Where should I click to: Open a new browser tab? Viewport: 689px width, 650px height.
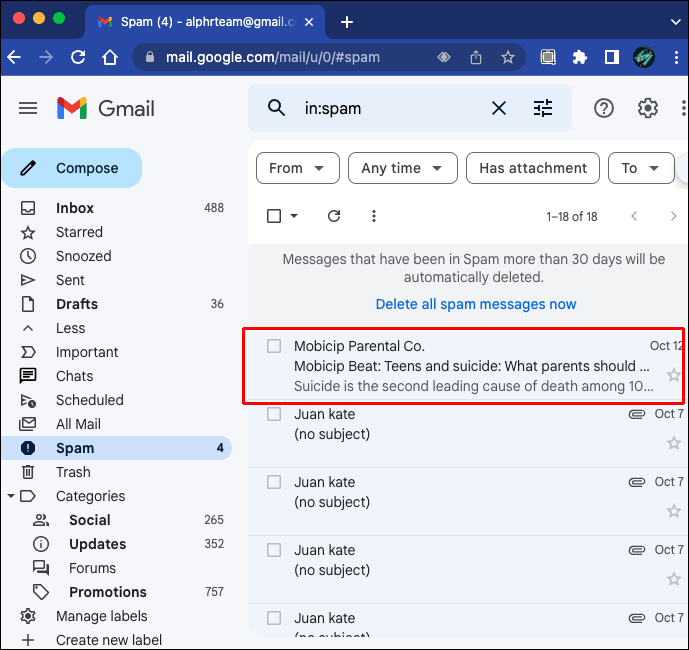(x=347, y=22)
